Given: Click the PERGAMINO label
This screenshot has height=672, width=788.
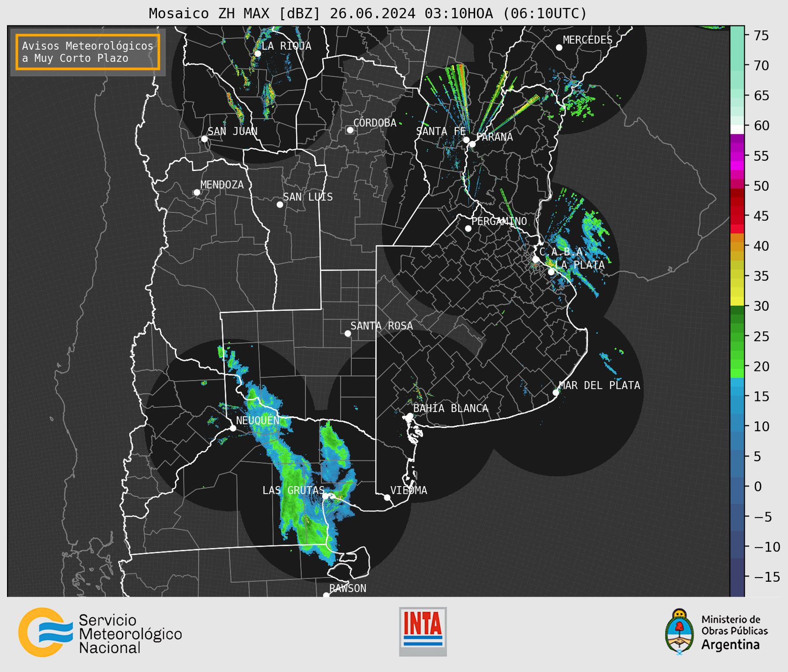Looking at the screenshot, I should (499, 221).
